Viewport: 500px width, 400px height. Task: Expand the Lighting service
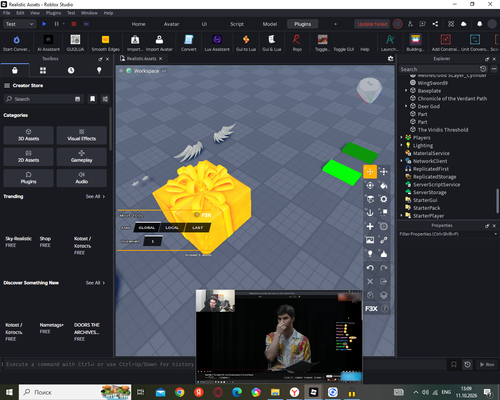[401, 145]
